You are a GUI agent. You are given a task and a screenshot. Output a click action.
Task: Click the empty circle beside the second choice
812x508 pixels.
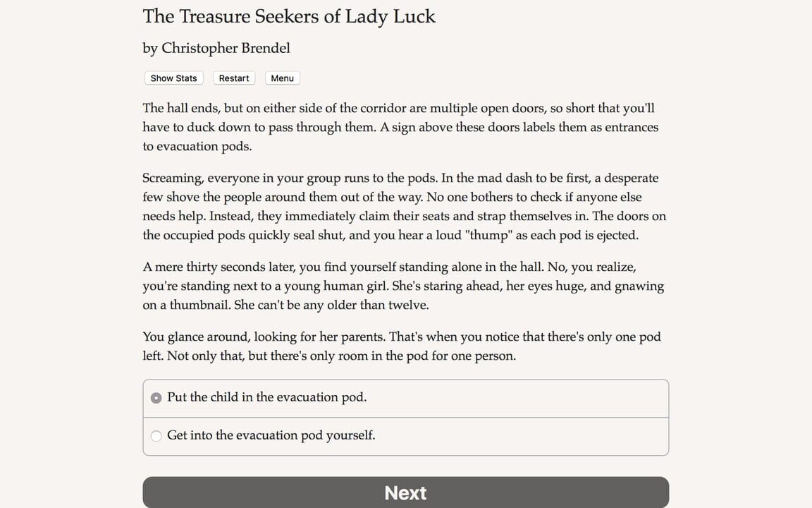click(156, 435)
